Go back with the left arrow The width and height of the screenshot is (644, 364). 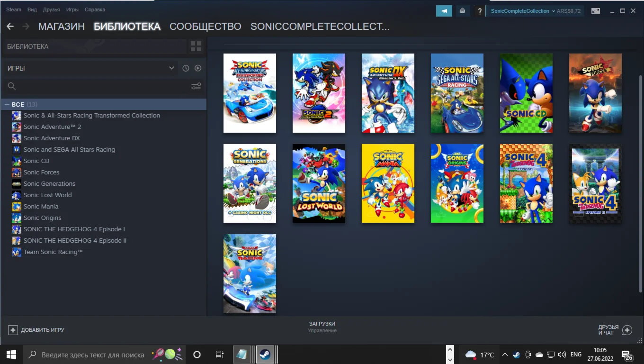[x=10, y=27]
